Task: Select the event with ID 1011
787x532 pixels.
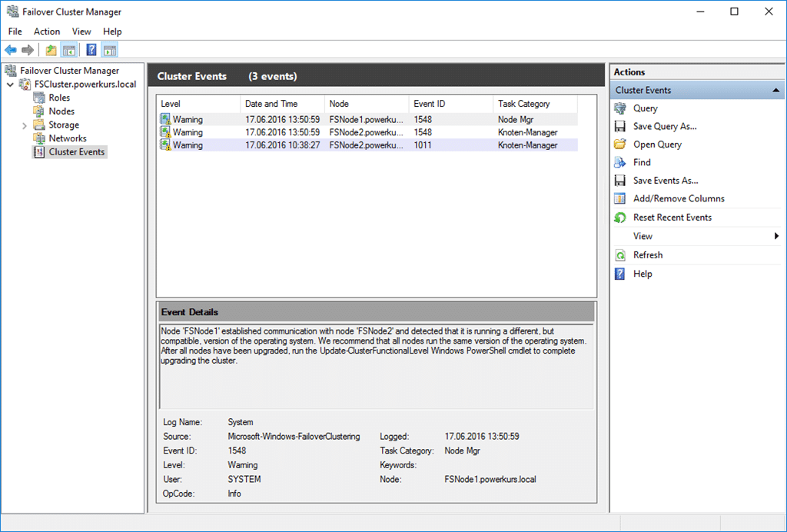Action: pyautogui.click(x=367, y=145)
